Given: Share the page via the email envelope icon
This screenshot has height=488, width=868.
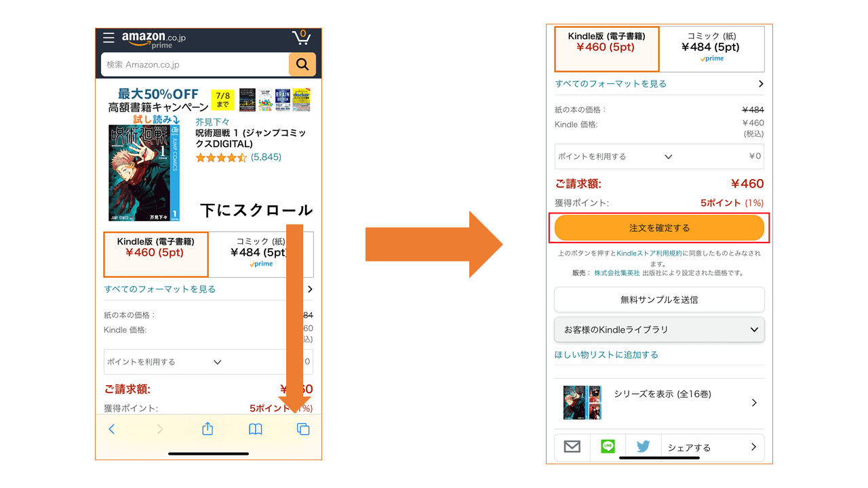Looking at the screenshot, I should click(x=572, y=447).
